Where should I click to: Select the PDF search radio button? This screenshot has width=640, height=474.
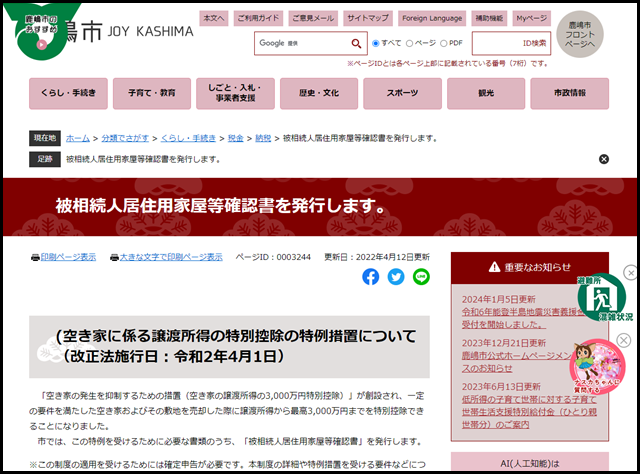tap(444, 43)
